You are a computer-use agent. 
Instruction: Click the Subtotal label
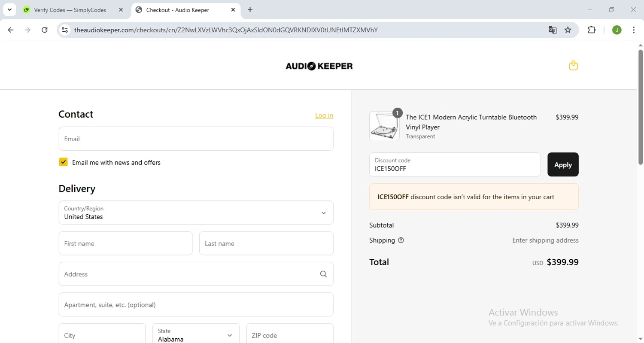pos(381,225)
